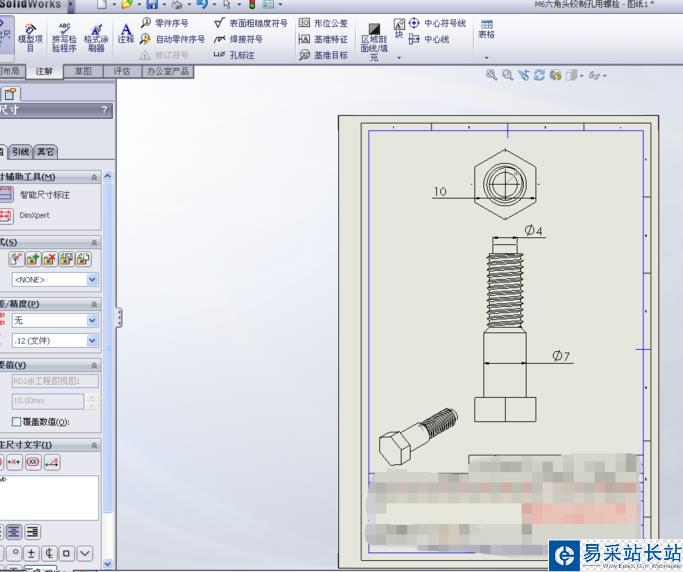Insert a 表面粗糙度符号 surface finish symbol
The height and width of the screenshot is (572, 683).
point(251,23)
